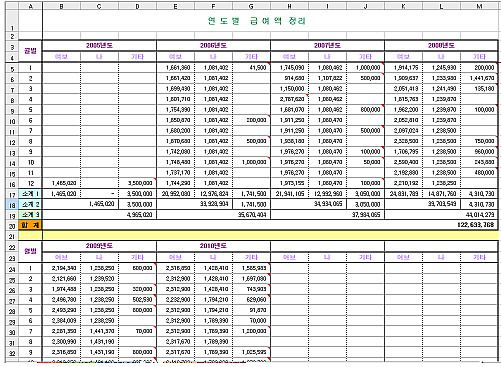Select the column G header
This screenshot has width=501, height=367.
click(251, 6)
